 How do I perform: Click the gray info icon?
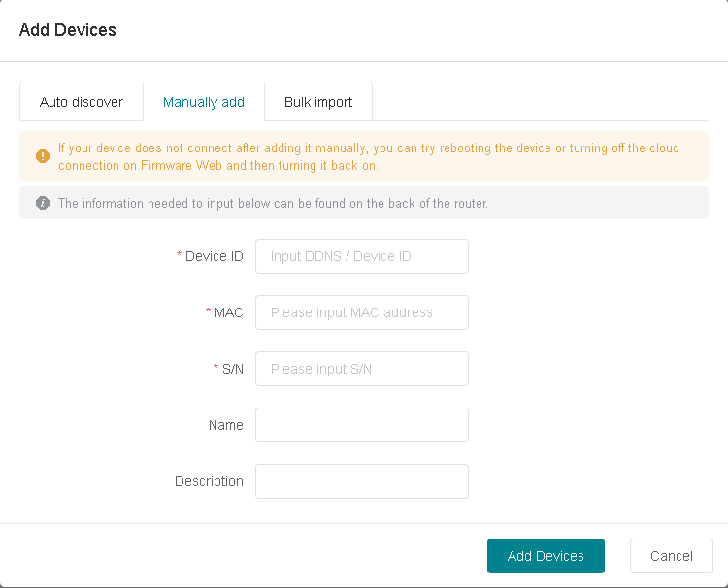(x=43, y=203)
